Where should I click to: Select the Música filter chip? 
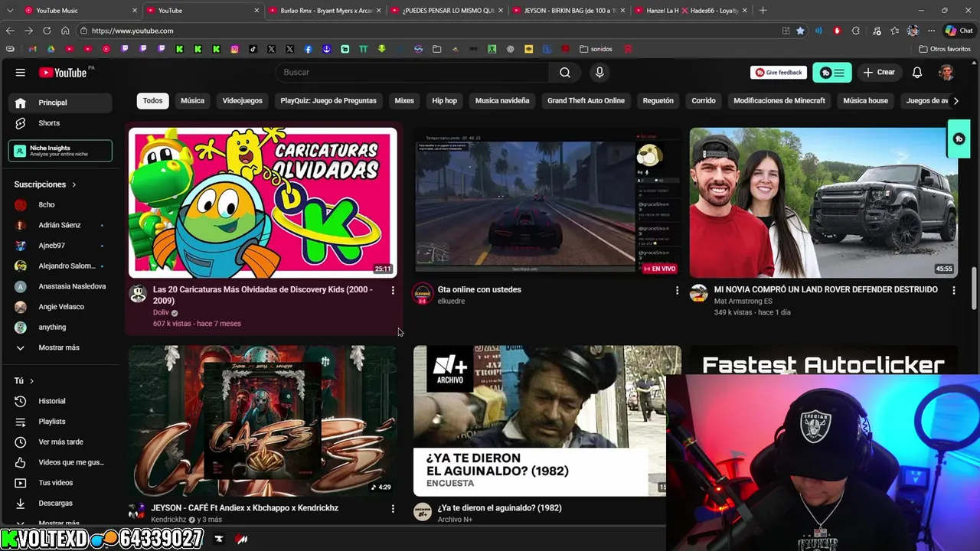tap(192, 100)
